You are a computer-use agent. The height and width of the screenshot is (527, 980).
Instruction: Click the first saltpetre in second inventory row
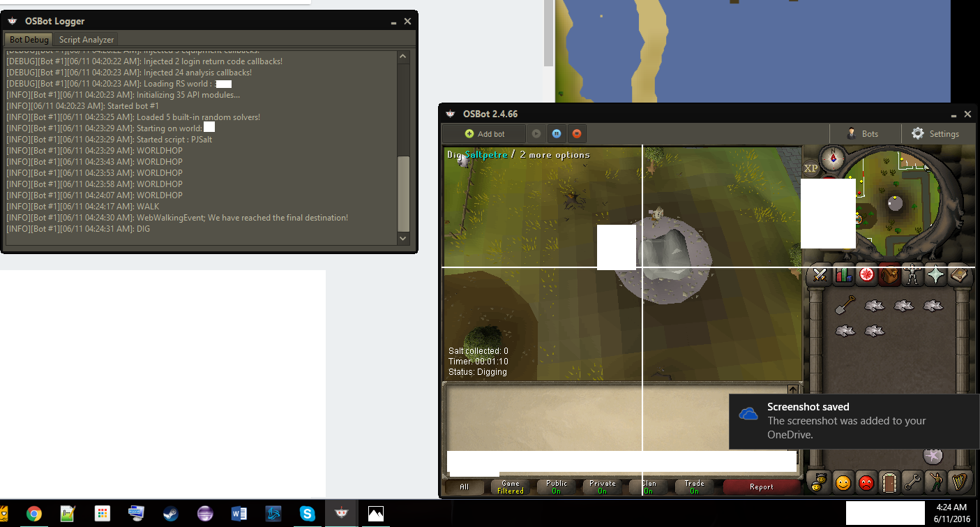point(845,331)
